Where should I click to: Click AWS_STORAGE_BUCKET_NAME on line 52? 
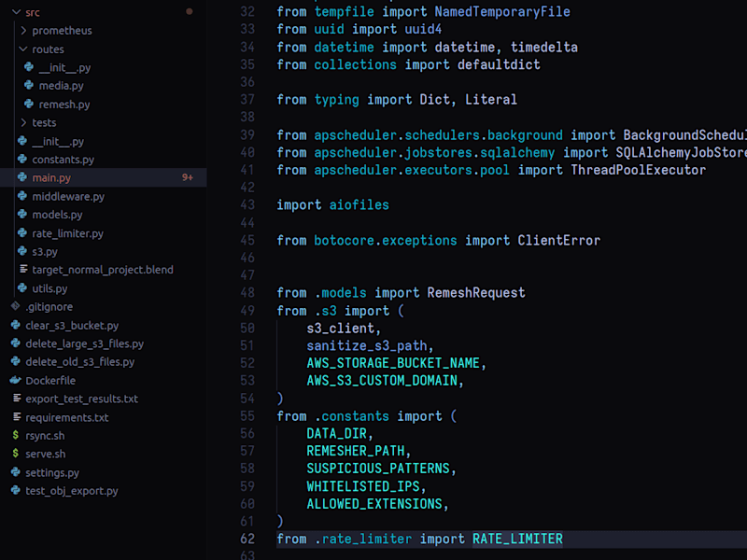393,363
